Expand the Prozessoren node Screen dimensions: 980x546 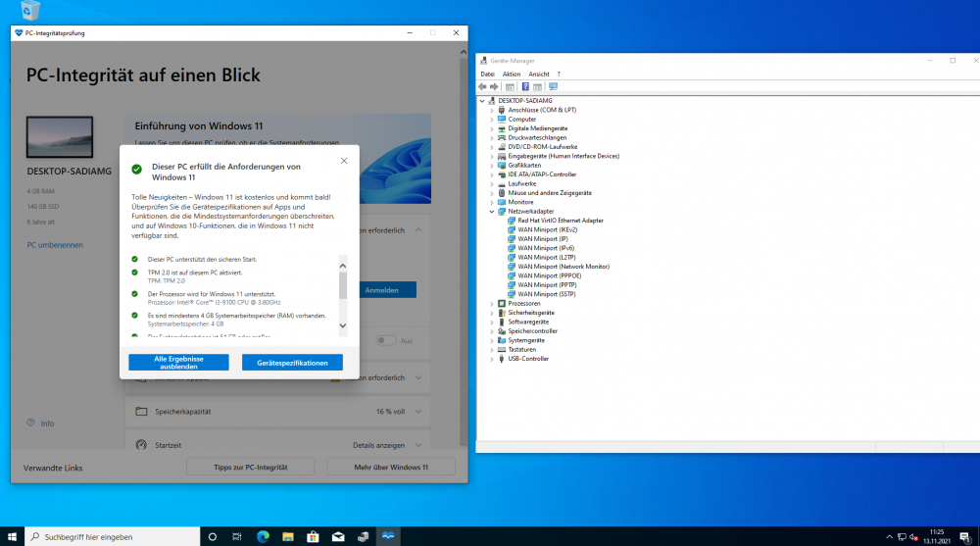(492, 303)
